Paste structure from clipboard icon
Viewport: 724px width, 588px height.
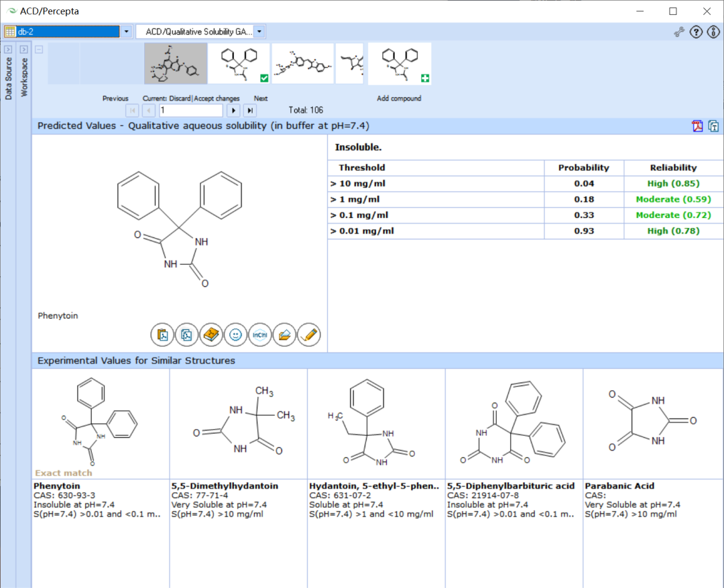pos(162,335)
